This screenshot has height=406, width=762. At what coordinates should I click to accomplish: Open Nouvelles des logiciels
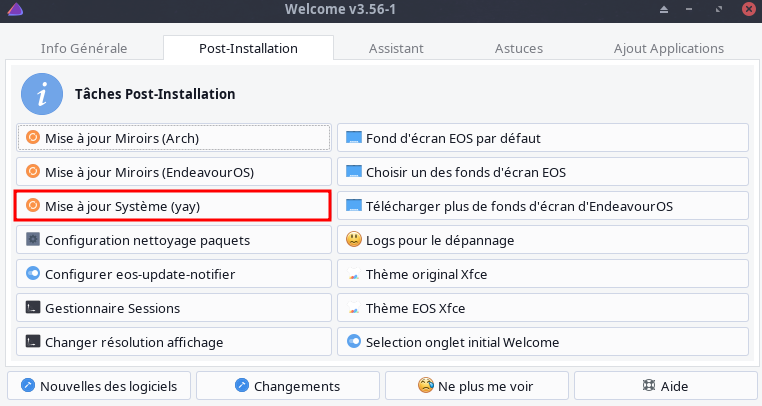pos(99,385)
